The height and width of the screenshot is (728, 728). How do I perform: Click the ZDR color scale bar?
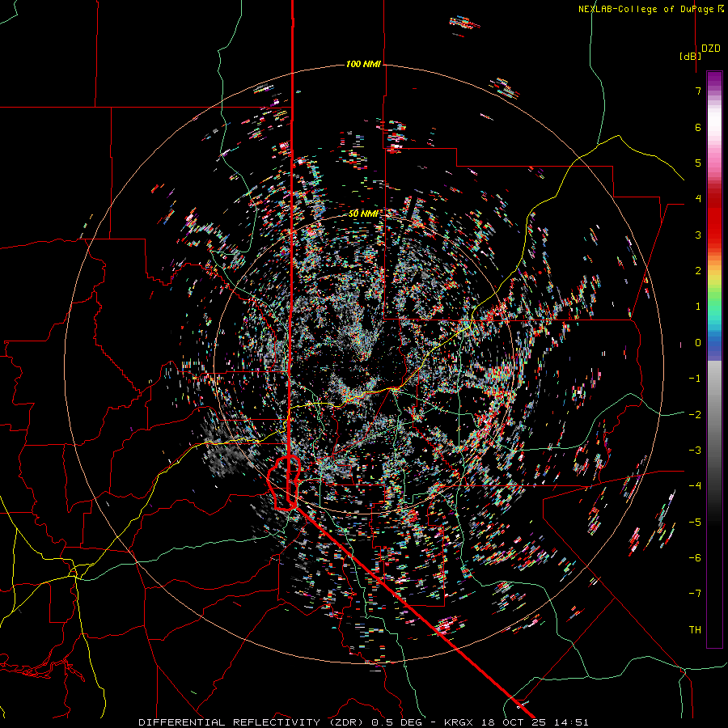coord(714,359)
